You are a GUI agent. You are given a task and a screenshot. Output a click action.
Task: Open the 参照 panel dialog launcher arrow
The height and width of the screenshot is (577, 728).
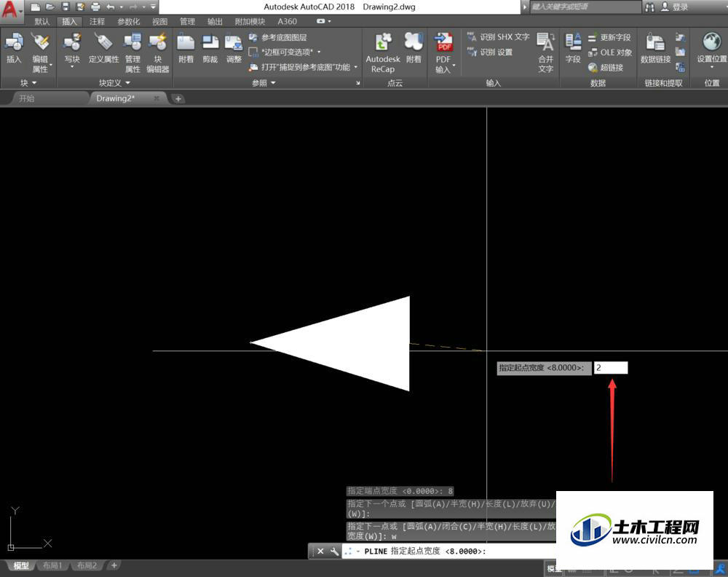(357, 83)
